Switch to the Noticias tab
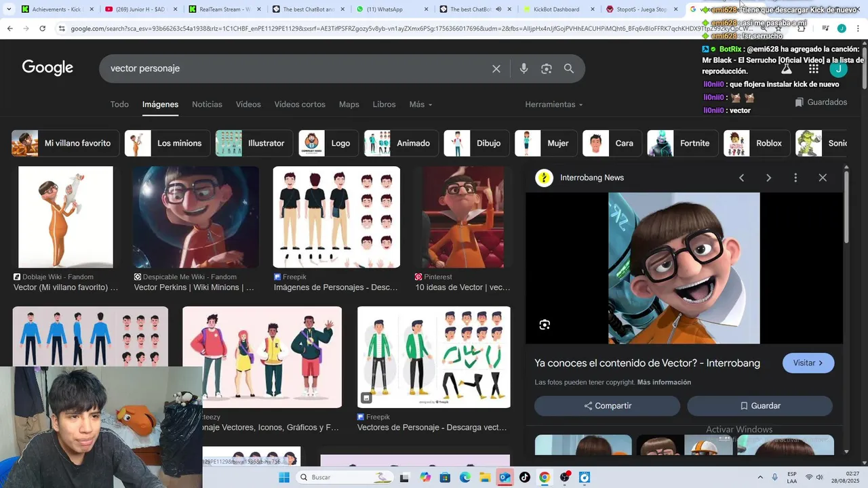This screenshot has height=488, width=868. pyautogui.click(x=207, y=104)
